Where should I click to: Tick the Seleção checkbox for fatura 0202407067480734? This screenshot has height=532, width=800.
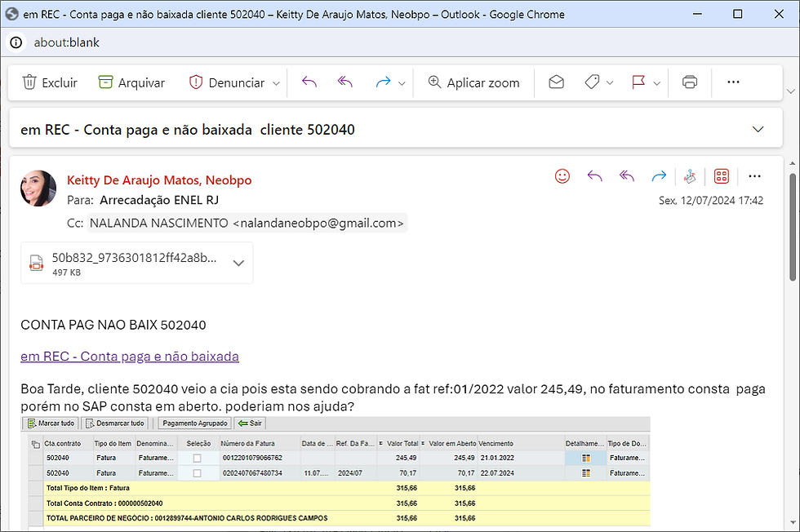click(197, 473)
